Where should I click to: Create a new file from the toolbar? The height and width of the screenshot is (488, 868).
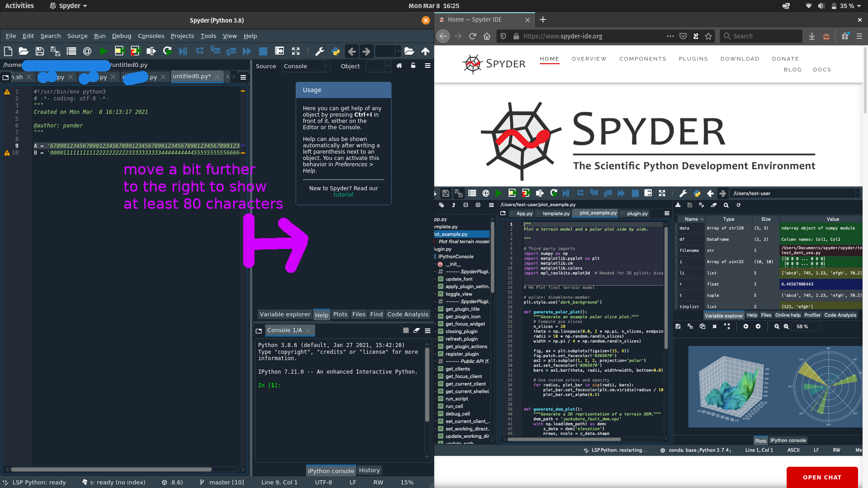(8, 51)
